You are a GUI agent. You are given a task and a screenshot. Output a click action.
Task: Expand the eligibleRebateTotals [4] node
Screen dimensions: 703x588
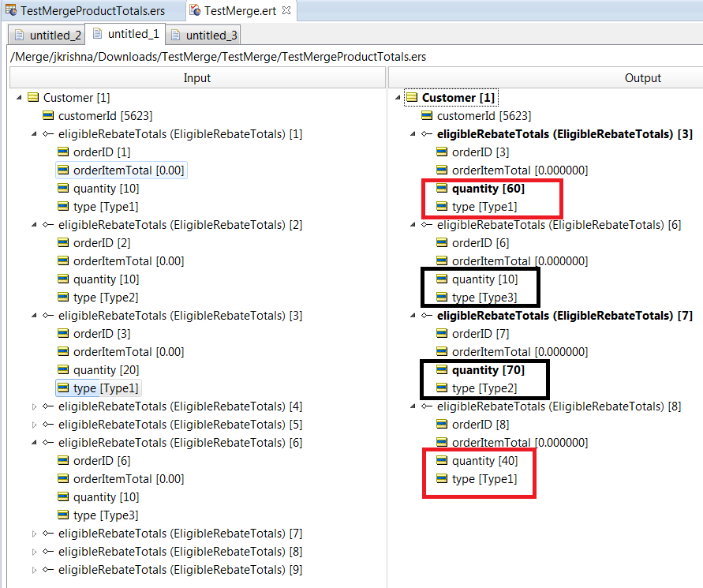33,406
